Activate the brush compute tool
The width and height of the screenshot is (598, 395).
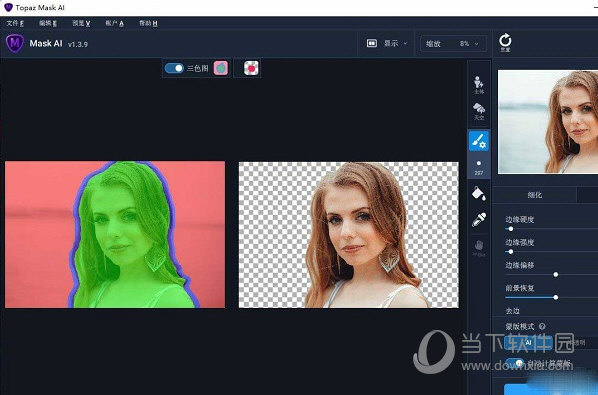(479, 141)
